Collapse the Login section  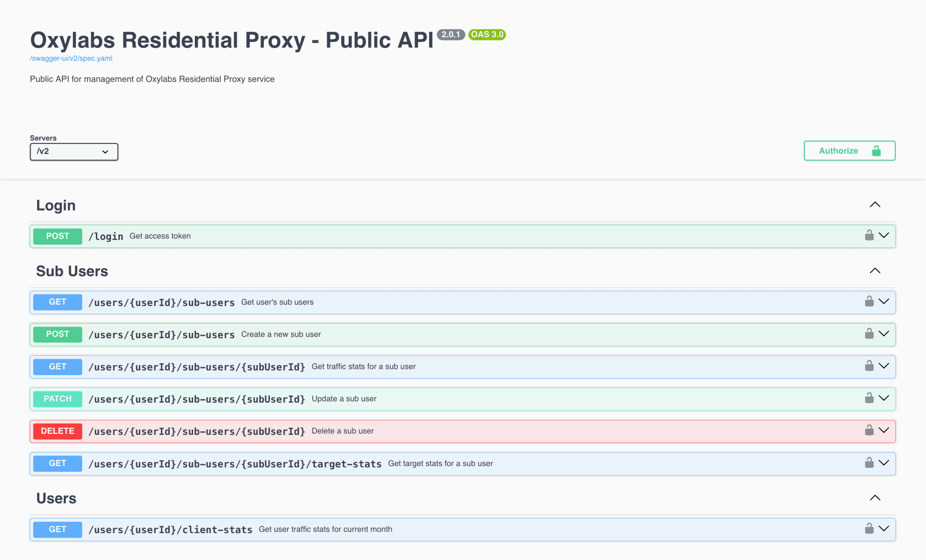point(875,205)
